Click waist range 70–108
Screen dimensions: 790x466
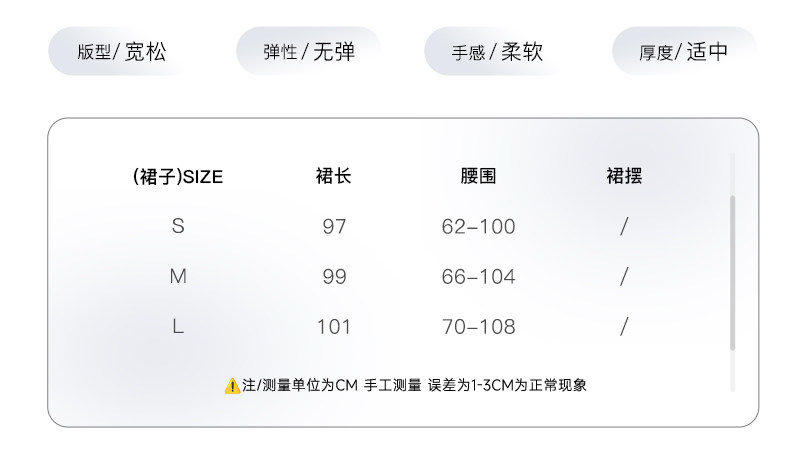click(x=478, y=326)
